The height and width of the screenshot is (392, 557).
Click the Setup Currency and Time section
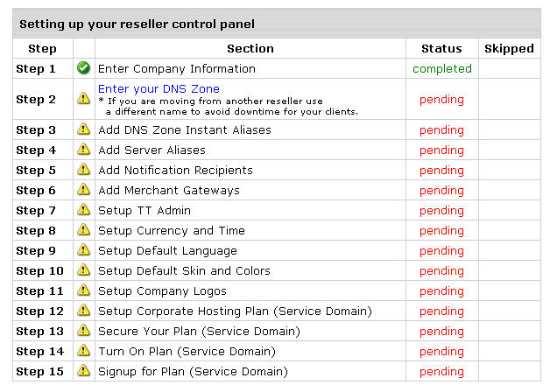point(172,231)
